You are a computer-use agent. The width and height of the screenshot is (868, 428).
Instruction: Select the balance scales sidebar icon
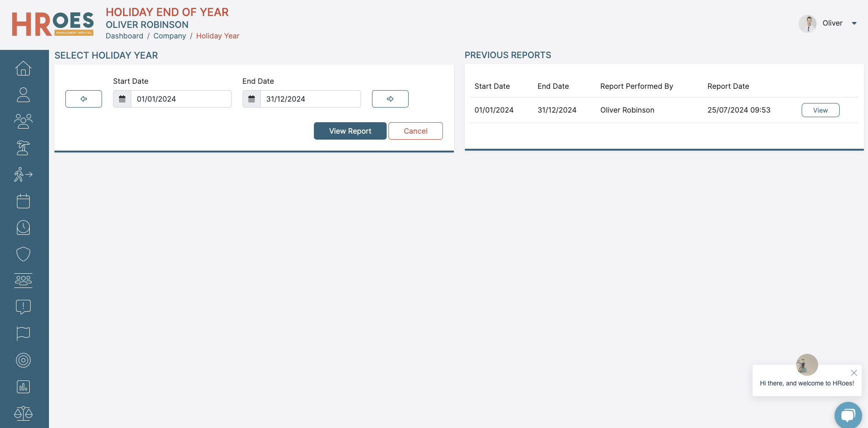pos(23,413)
